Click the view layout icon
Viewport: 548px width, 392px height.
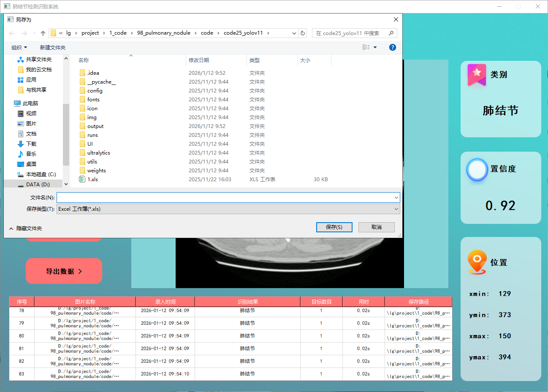pyautogui.click(x=366, y=47)
